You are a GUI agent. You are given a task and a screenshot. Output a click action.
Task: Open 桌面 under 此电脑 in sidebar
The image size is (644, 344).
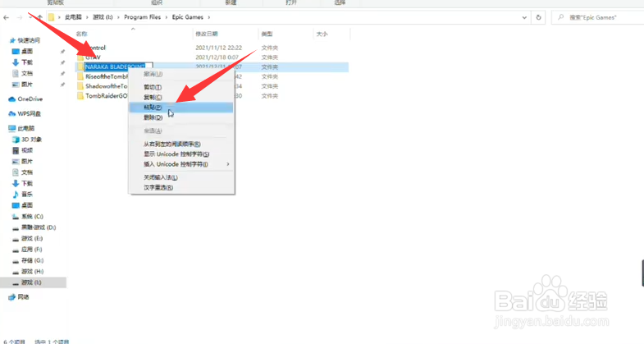[27, 205]
